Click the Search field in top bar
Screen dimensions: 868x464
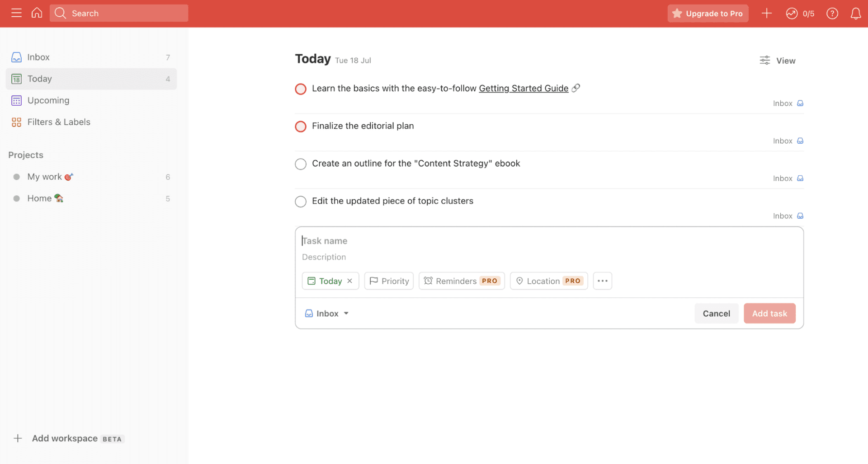click(119, 13)
